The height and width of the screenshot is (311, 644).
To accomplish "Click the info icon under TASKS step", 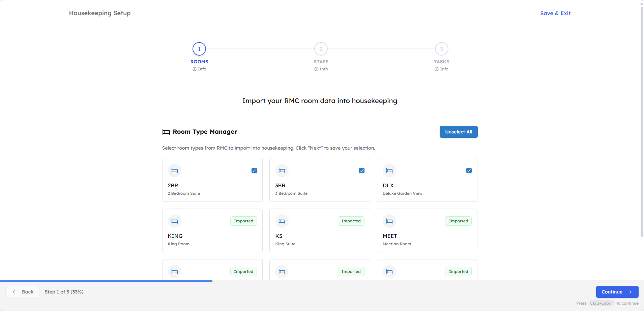I will [437, 69].
